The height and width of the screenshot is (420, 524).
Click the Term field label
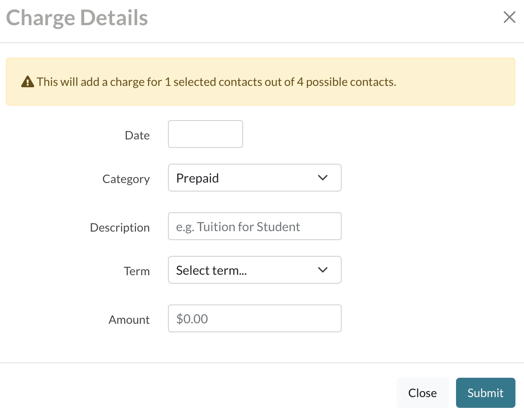tap(137, 271)
